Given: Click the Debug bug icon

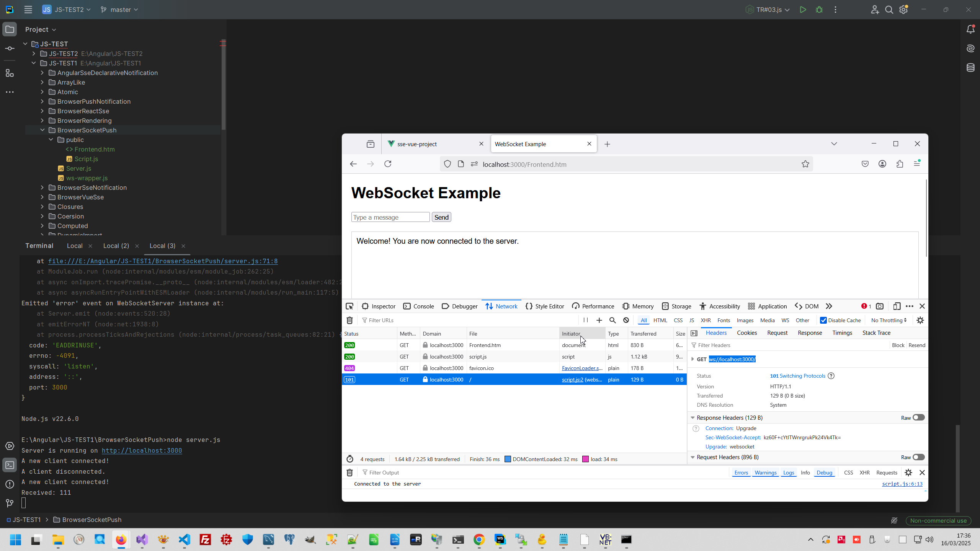Looking at the screenshot, I should (x=819, y=10).
